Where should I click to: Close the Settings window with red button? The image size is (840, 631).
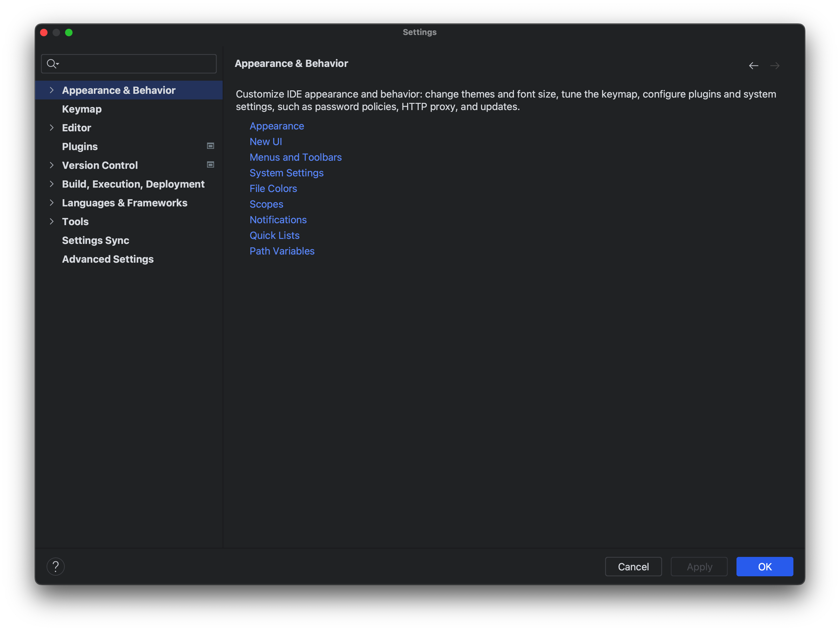pyautogui.click(x=44, y=32)
